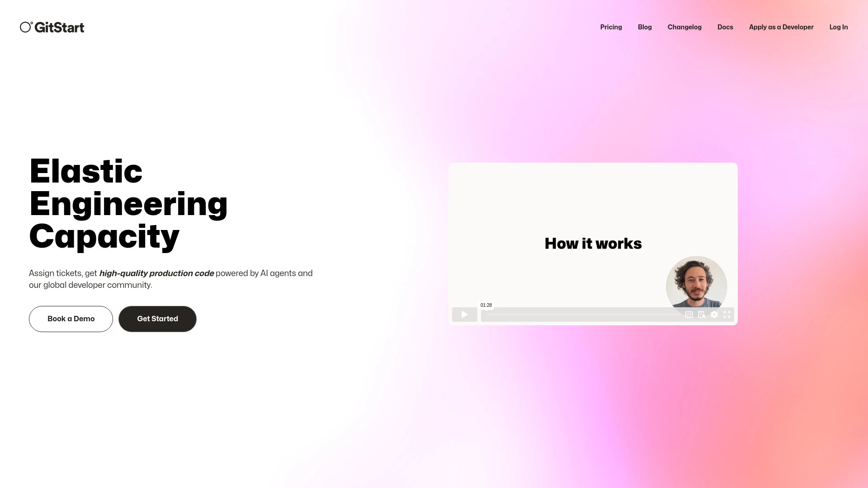Click the picture-in-picture icon on video
Image resolution: width=868 pixels, height=488 pixels.
click(702, 314)
